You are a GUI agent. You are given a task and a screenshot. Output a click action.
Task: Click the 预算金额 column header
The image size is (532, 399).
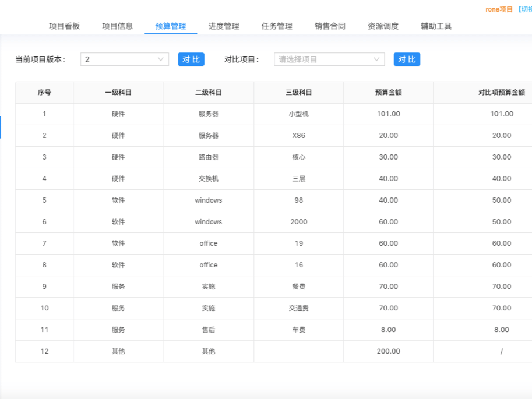(388, 93)
